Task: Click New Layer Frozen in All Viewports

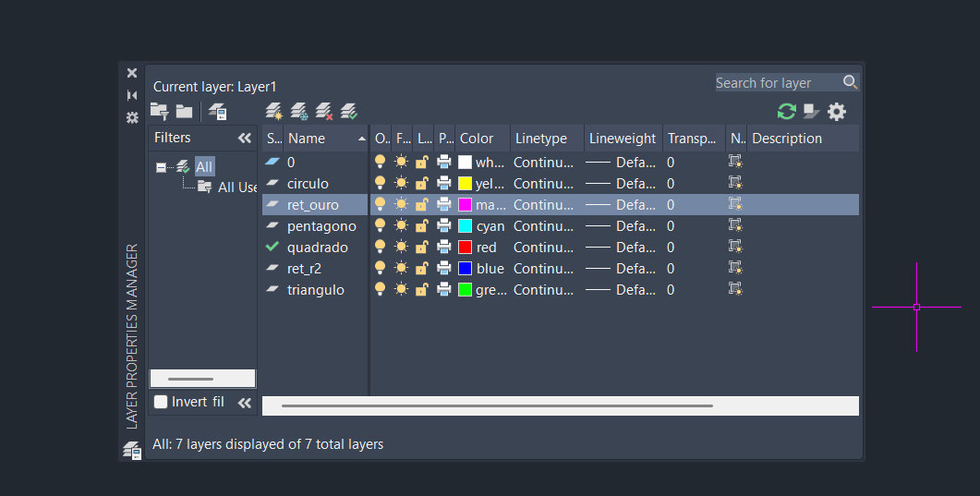Action: pyautogui.click(x=299, y=112)
